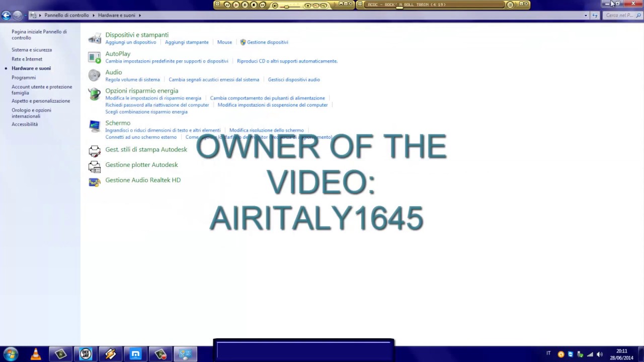Click the Windows Start orb
This screenshot has height=362, width=644.
coord(11,354)
